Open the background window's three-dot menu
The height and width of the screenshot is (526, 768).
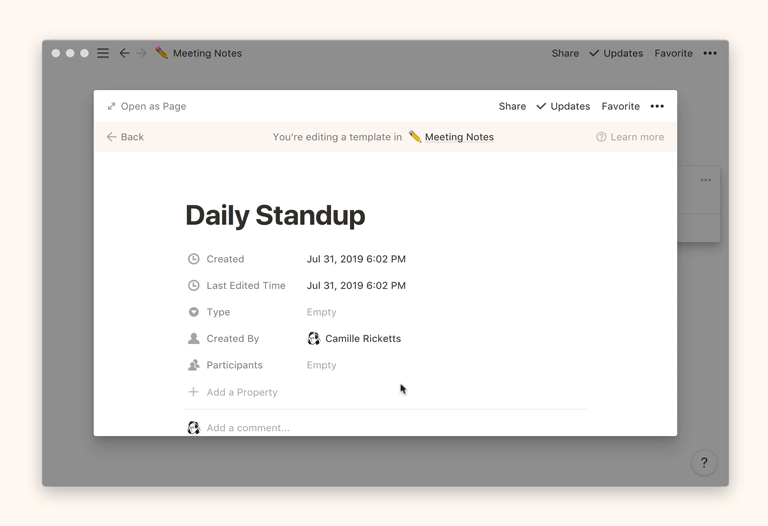[710, 53]
